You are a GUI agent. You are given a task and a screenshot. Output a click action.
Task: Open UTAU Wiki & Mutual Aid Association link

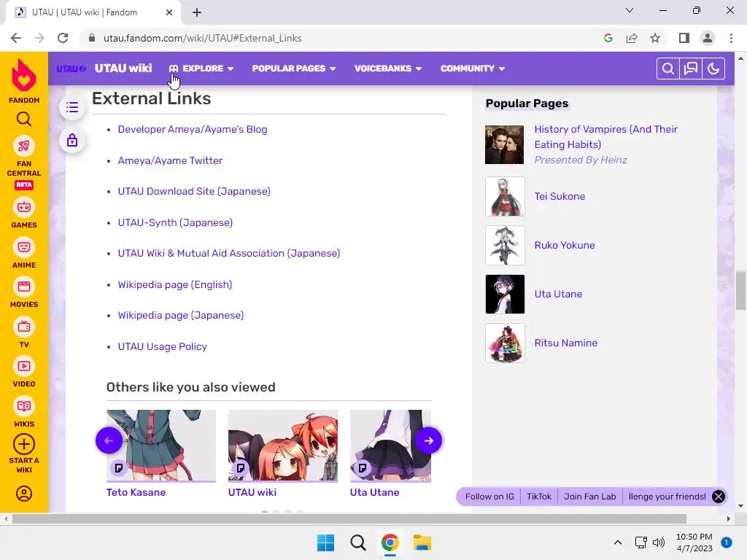pos(228,253)
